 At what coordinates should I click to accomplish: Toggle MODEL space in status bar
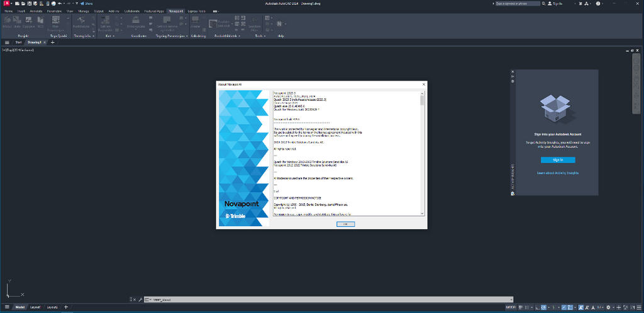[511, 307]
